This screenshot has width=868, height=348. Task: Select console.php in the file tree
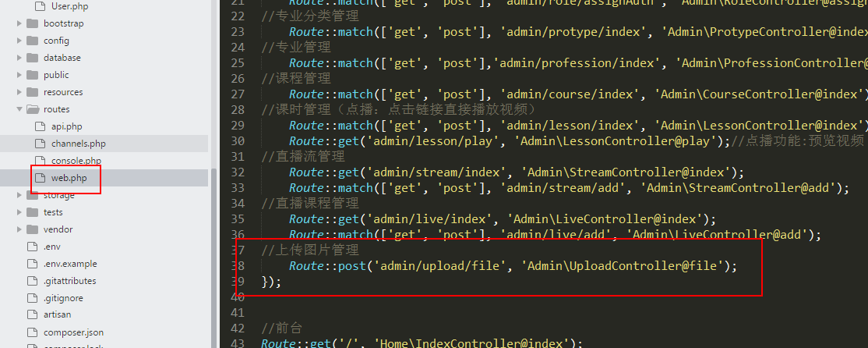76,161
